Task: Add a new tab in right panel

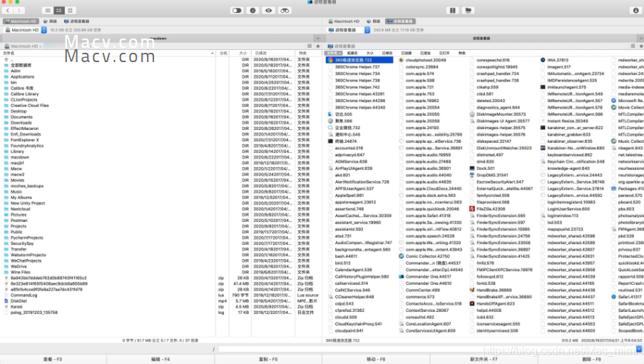Action: 640,39
